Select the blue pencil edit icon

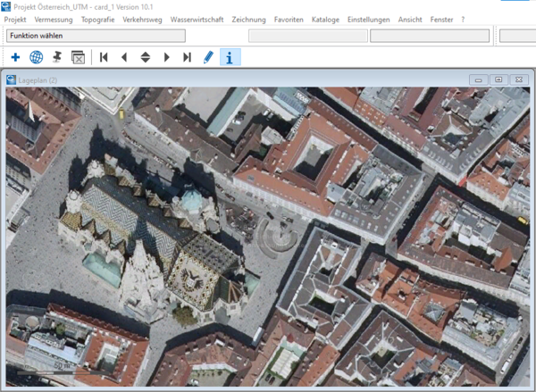coord(208,57)
